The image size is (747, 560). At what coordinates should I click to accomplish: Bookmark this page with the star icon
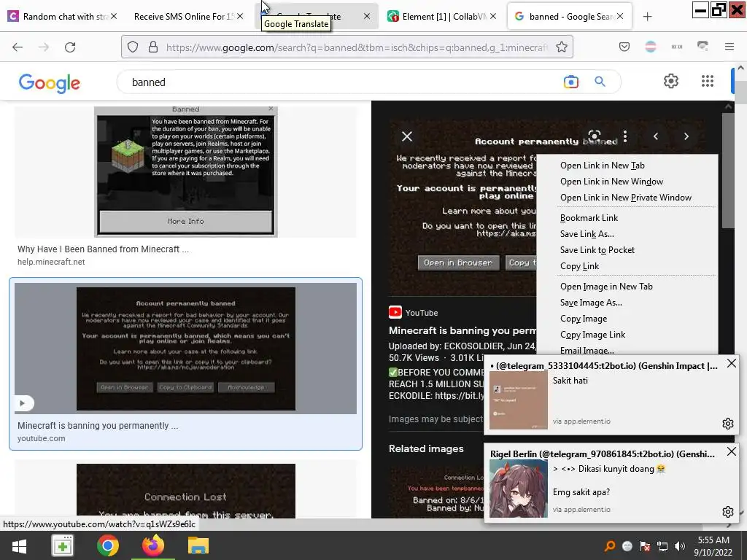562,47
